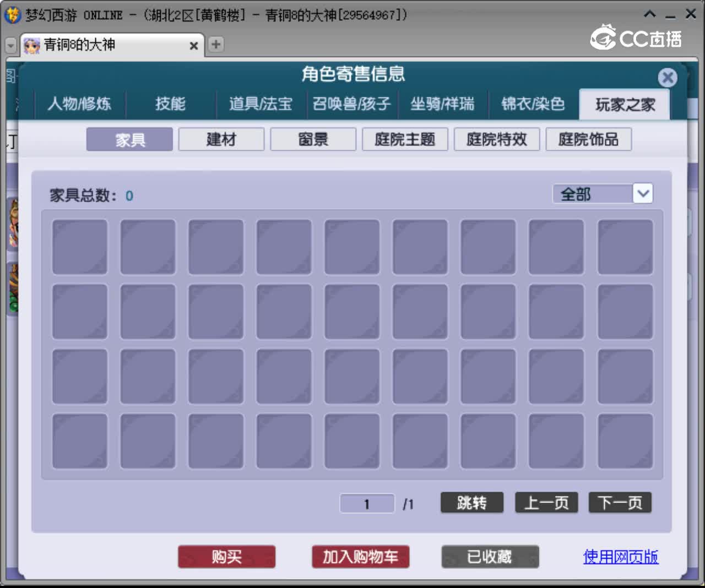
Task: Close the 角色寄售信息 dialog
Action: tap(667, 78)
